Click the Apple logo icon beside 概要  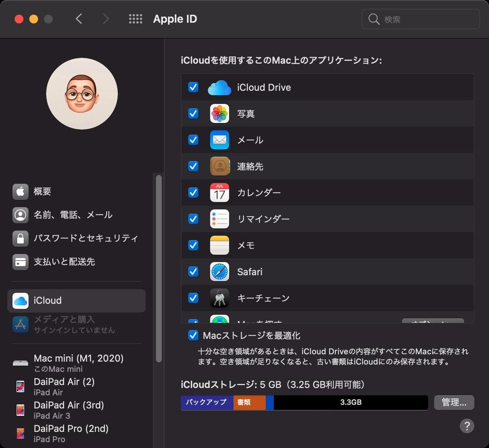pyautogui.click(x=20, y=192)
